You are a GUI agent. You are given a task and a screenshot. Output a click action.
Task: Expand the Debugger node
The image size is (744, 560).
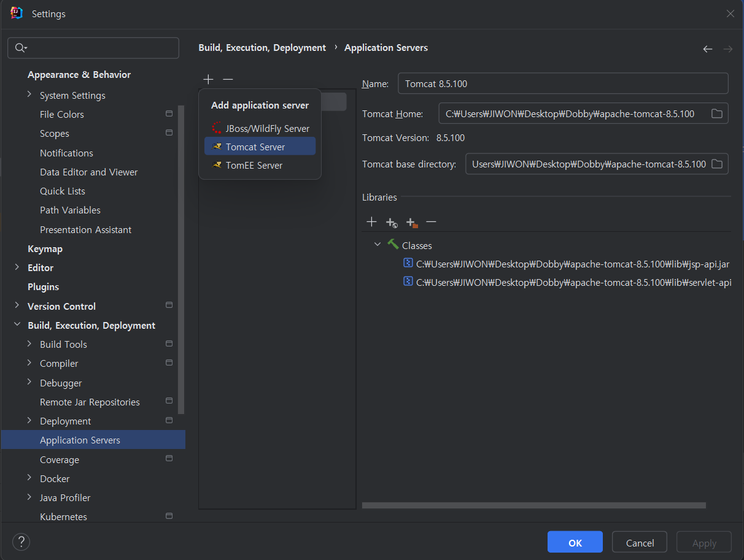click(x=29, y=382)
